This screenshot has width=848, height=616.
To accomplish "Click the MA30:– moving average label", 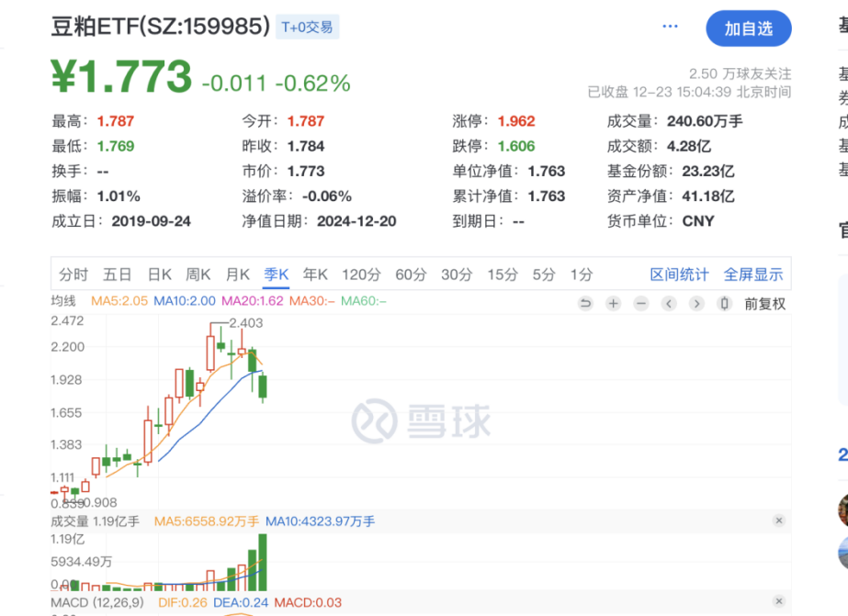I will 312,301.
